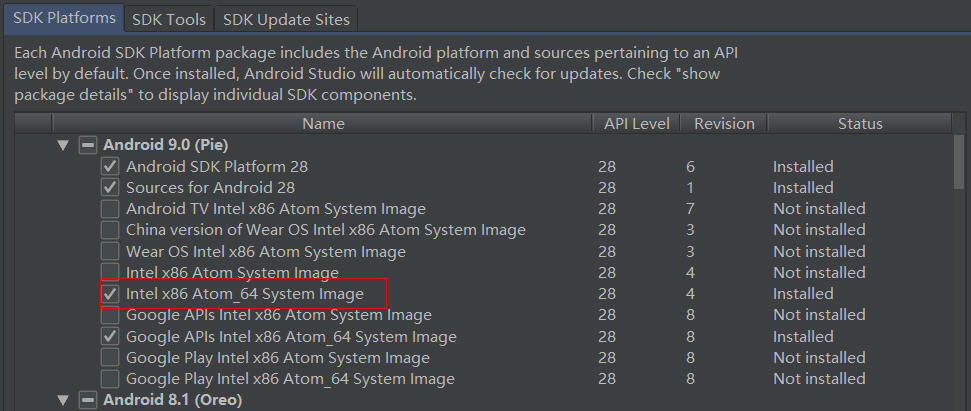The width and height of the screenshot is (971, 411).
Task: Select 'Sources for Android 28' text
Action: (211, 187)
